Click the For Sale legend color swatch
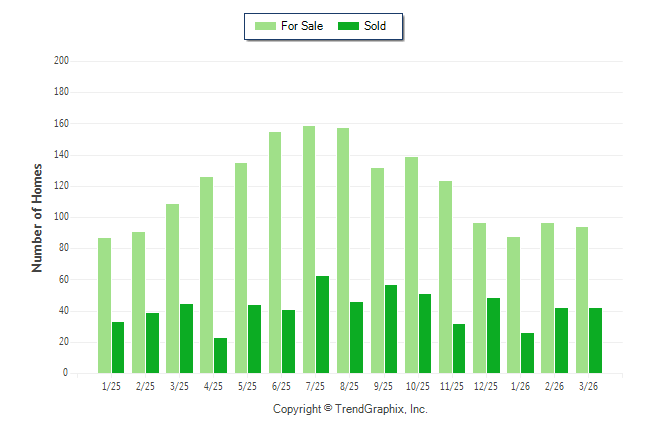Viewport: 646px width, 434px height. pyautogui.click(x=265, y=26)
